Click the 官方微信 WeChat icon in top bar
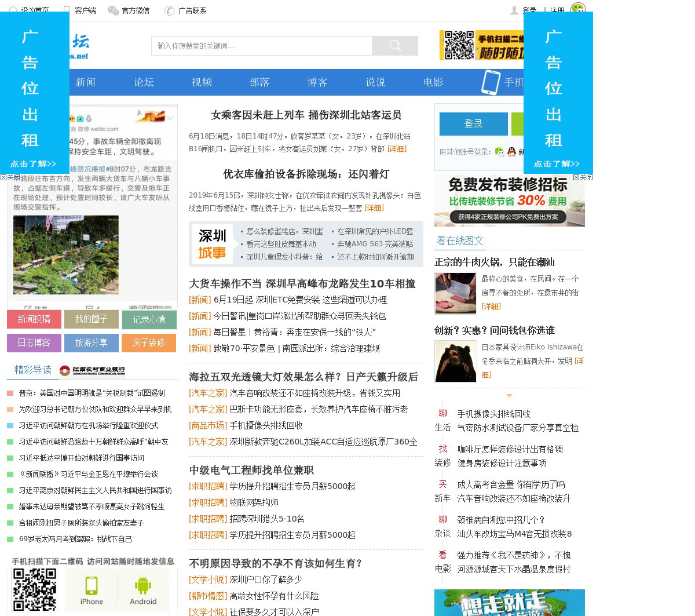This screenshot has height=616, width=695. point(113,10)
